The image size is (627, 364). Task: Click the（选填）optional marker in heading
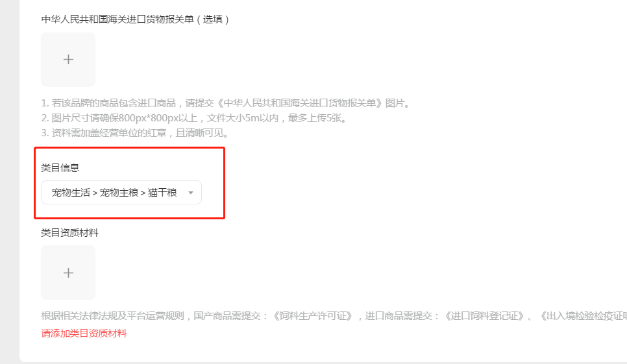[x=214, y=19]
